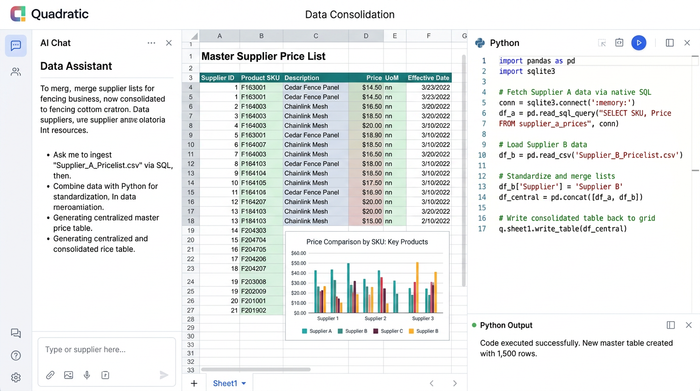Go to previous sheet arrow
The image size is (700, 391).
(x=431, y=383)
